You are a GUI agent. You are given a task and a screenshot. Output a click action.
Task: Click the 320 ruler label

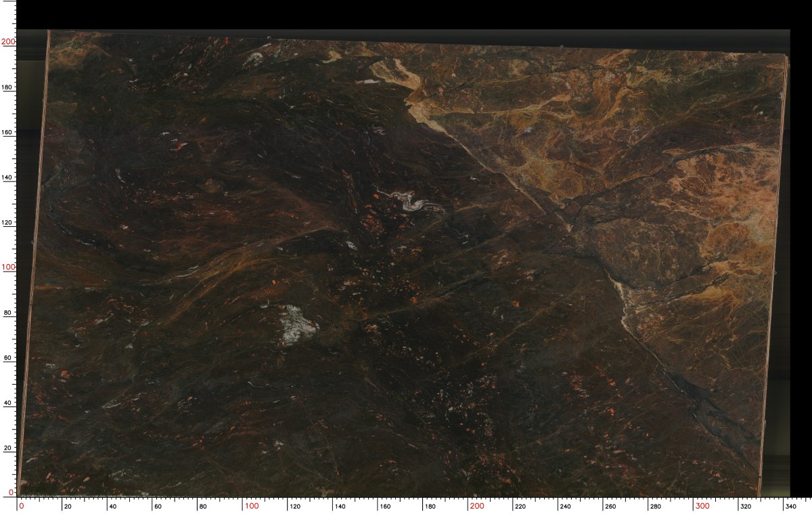click(747, 506)
